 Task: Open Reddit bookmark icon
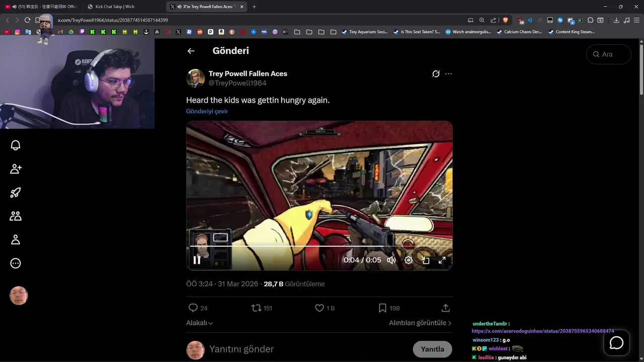(x=200, y=32)
